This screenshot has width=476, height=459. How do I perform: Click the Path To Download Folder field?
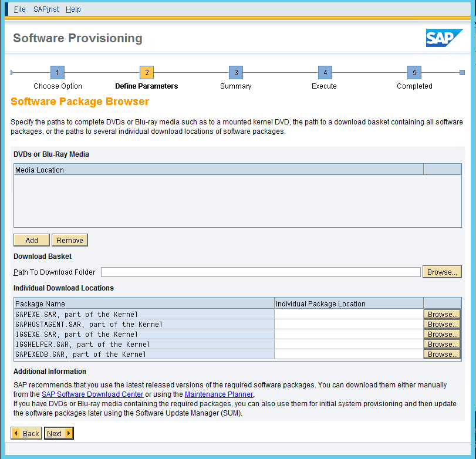pos(261,272)
